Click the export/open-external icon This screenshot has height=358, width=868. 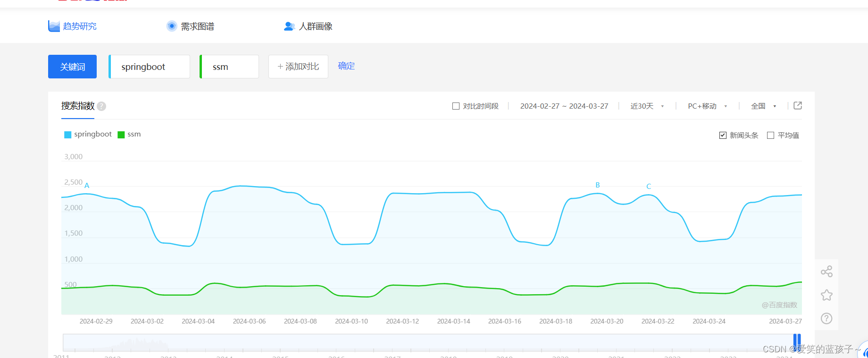pyautogui.click(x=798, y=106)
